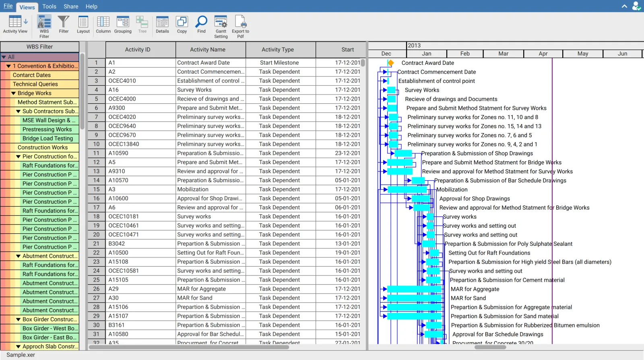The height and width of the screenshot is (360, 644).
Task: Open the Share tab
Action: (x=71, y=6)
